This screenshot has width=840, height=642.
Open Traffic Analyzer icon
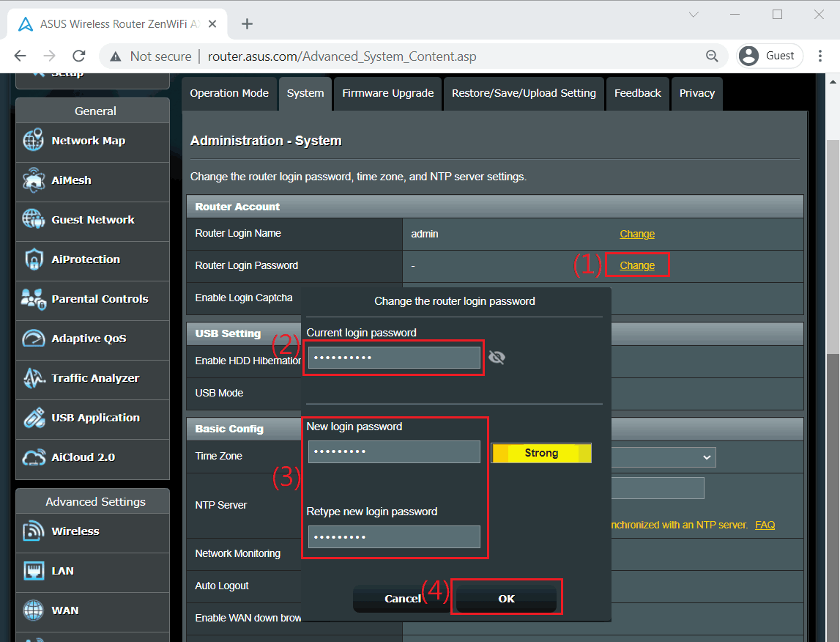click(x=34, y=378)
